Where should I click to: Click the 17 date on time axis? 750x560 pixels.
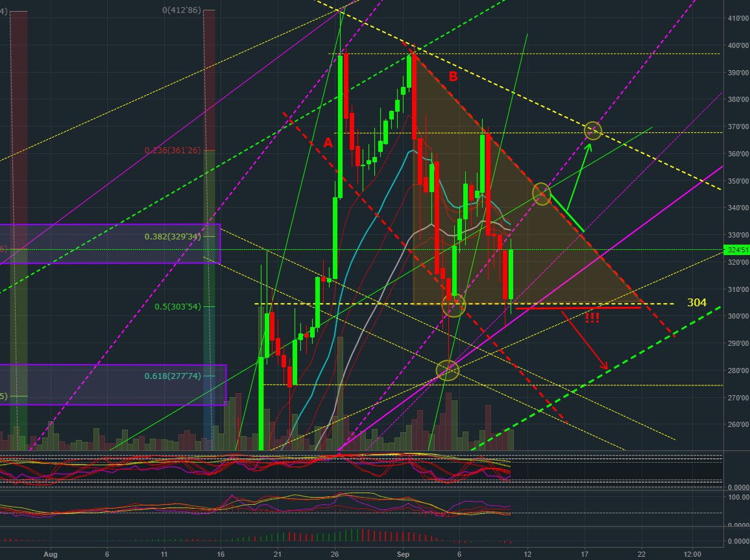[x=585, y=554]
